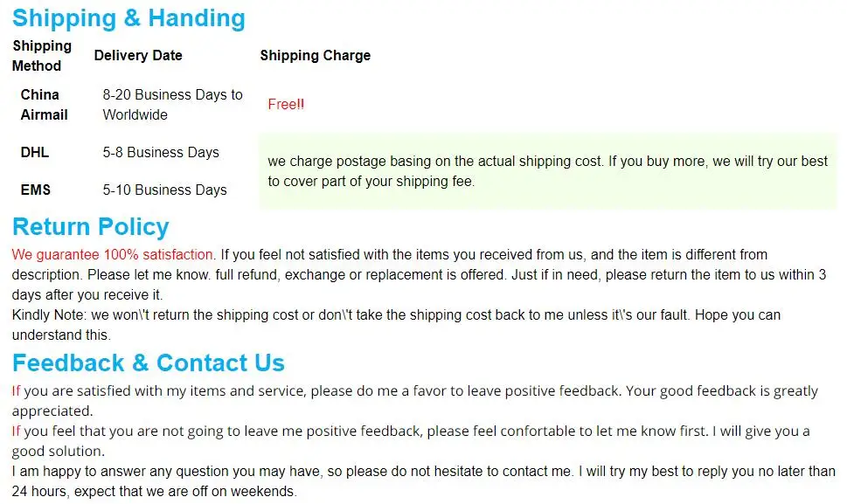Select the China Airmail shipping method

45,105
